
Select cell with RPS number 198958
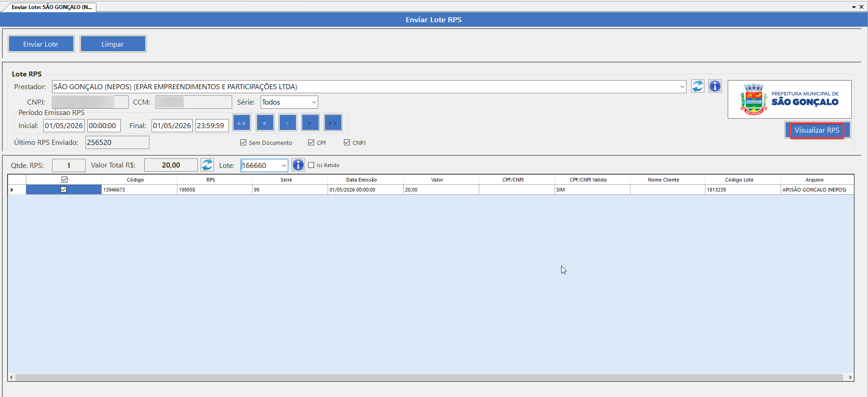click(x=215, y=190)
